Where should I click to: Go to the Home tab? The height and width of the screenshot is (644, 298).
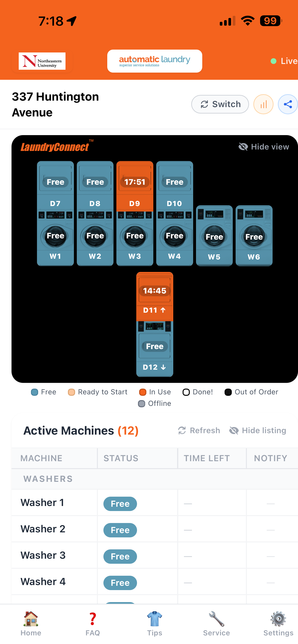click(x=31, y=623)
